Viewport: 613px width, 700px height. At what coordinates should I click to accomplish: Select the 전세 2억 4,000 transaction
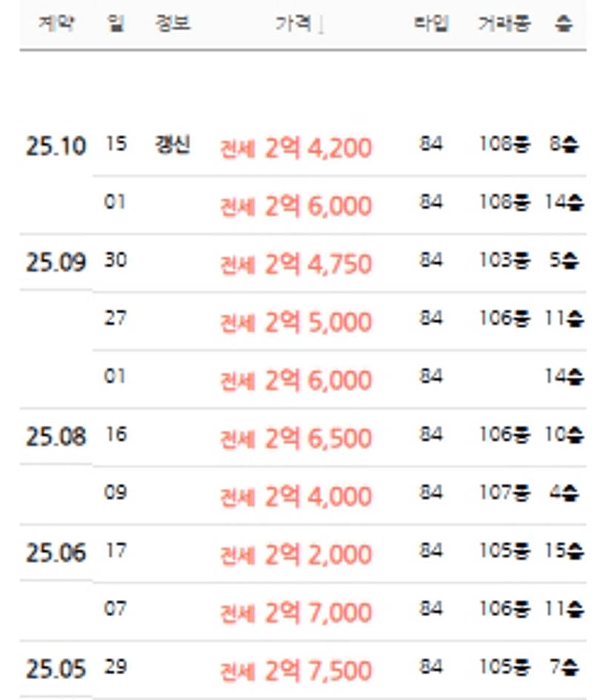point(295,496)
